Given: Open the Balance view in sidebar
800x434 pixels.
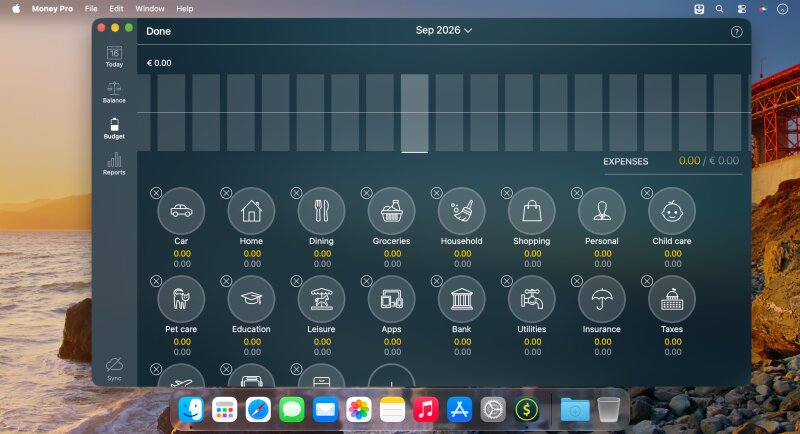Looking at the screenshot, I should point(114,92).
